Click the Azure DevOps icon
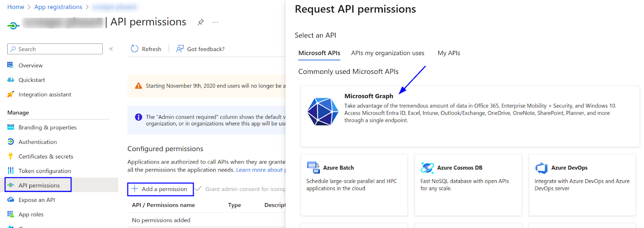This screenshot has width=644, height=228. click(x=541, y=168)
